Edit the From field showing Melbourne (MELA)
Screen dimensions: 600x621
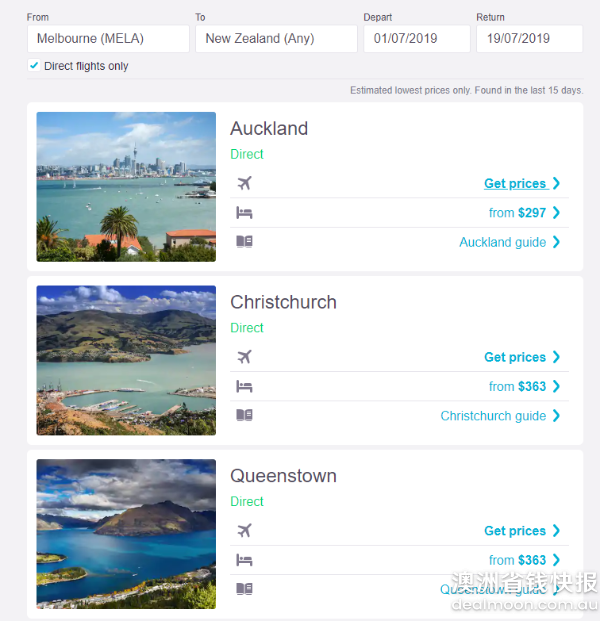[x=108, y=39]
